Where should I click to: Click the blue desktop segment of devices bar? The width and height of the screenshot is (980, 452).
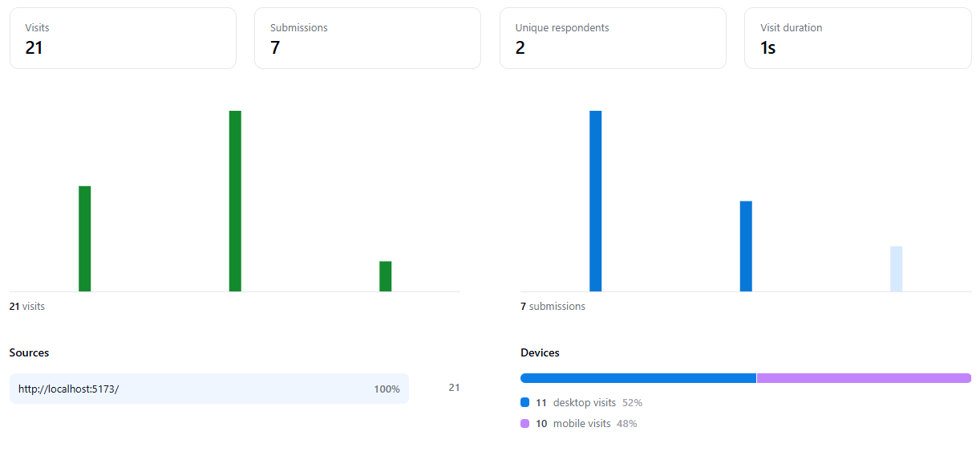coord(638,378)
